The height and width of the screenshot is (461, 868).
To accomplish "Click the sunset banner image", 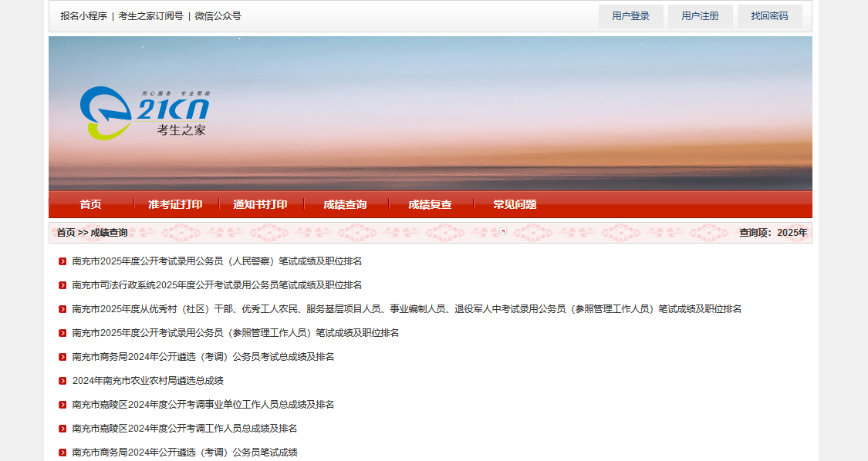I will [430, 113].
